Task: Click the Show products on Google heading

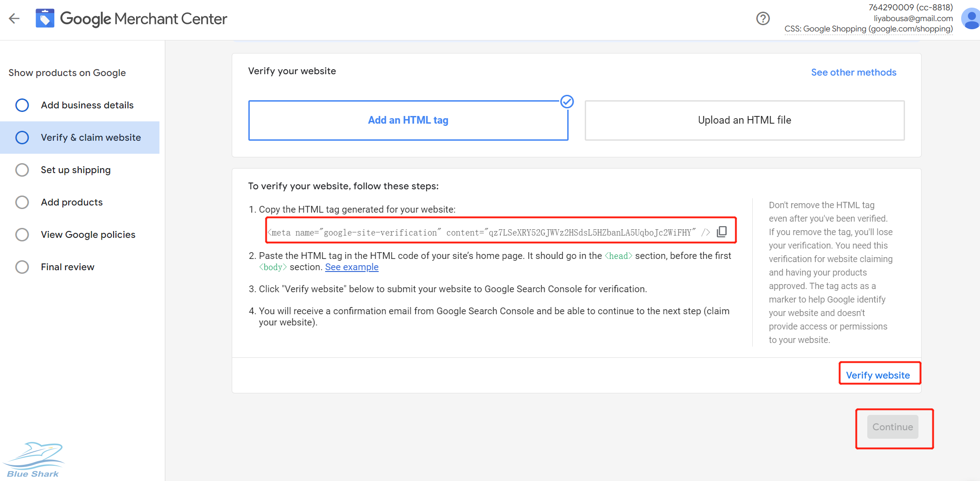Action: tap(67, 73)
